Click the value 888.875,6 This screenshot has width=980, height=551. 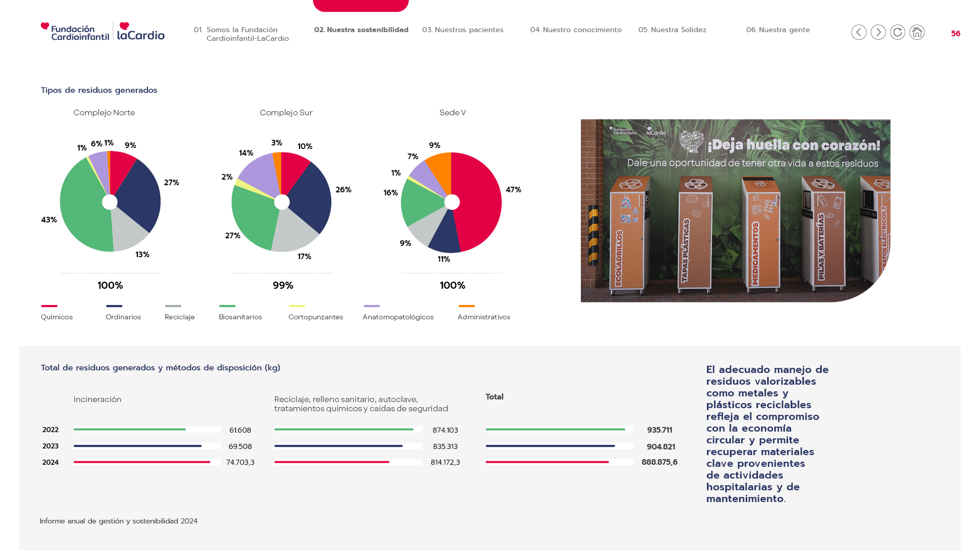point(659,462)
